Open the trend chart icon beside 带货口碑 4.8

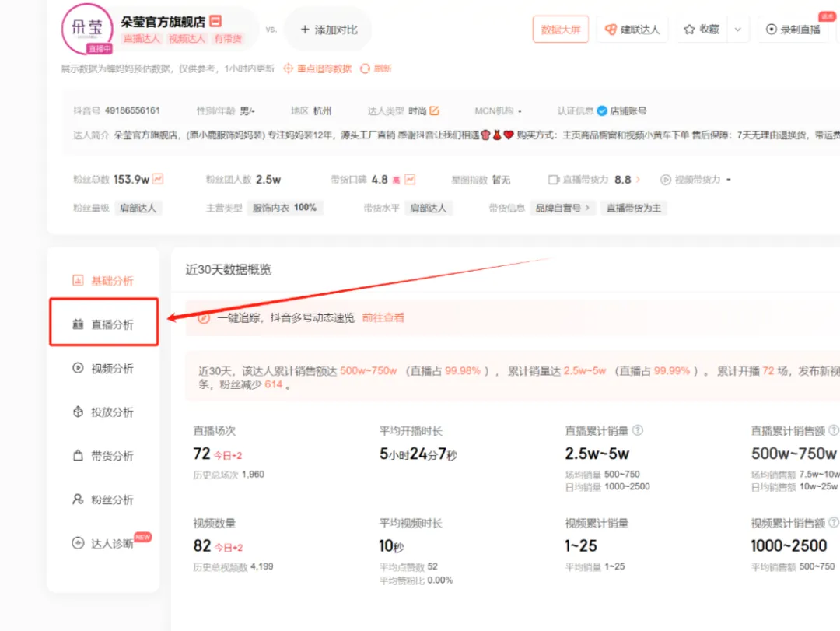(410, 179)
